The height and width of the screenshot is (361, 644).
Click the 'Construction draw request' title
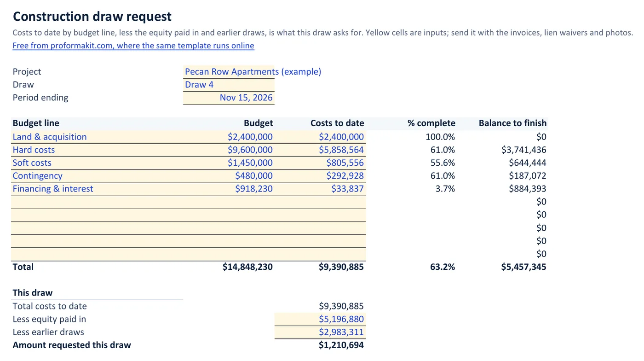click(x=92, y=17)
